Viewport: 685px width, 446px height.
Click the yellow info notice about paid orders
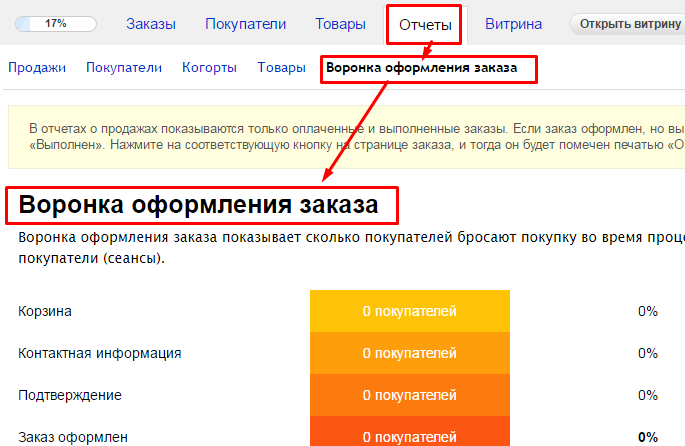click(x=346, y=137)
